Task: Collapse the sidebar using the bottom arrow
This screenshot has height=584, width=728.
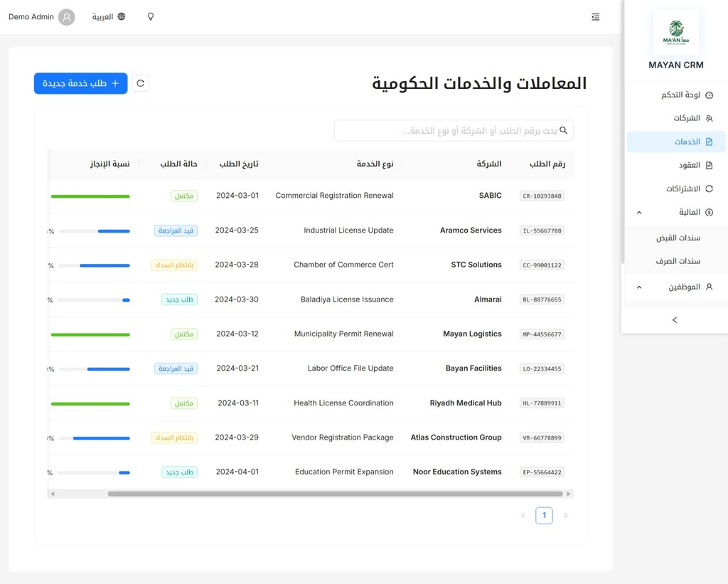Action: 674,320
